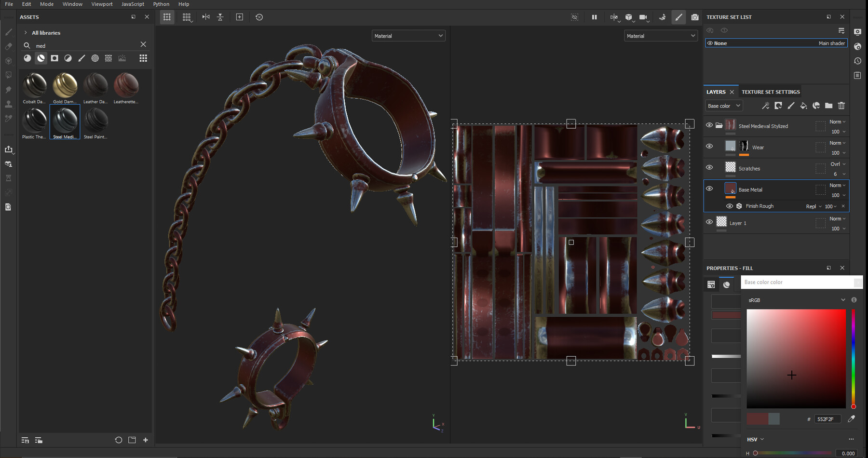This screenshot has width=868, height=458.
Task: Hide the Scratches layer
Action: pos(709,167)
